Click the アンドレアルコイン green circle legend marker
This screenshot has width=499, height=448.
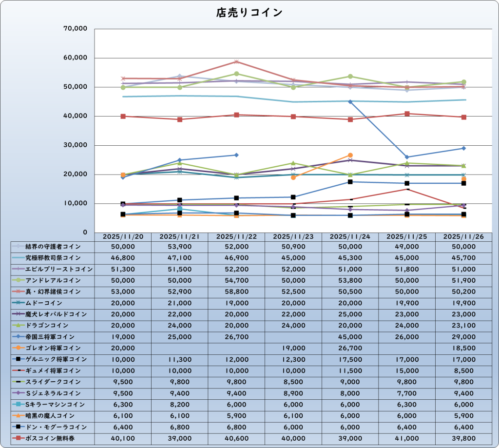18,280
